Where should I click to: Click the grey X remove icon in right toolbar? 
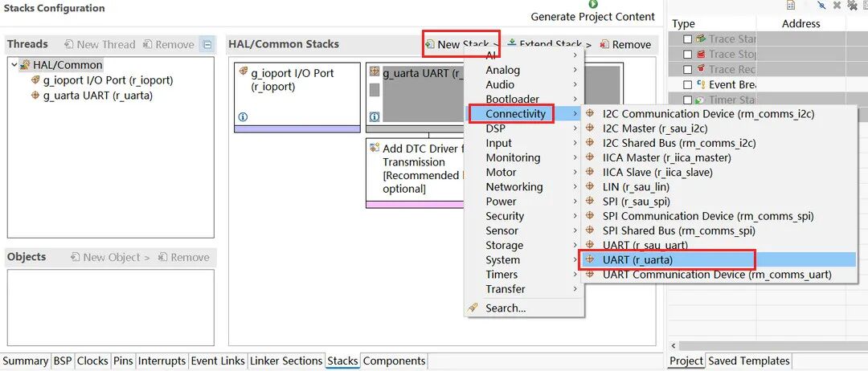[837, 6]
